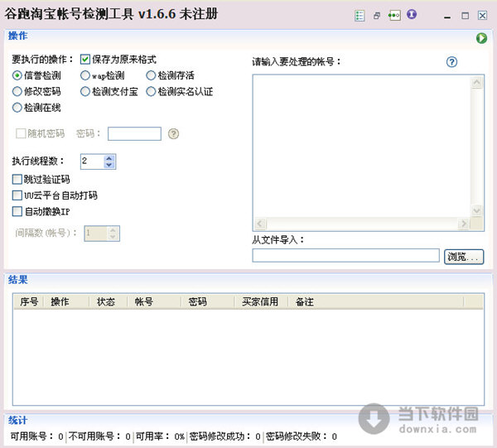Toggle 随机密码 checkbox
This screenshot has height=448, width=497.
pos(21,133)
